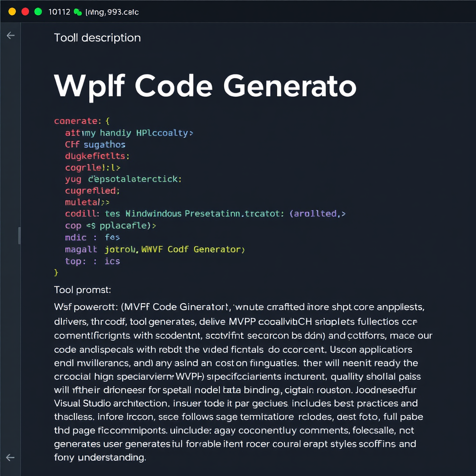Click the scrollbar thumb on the left edge
476x476 pixels.
19,235
